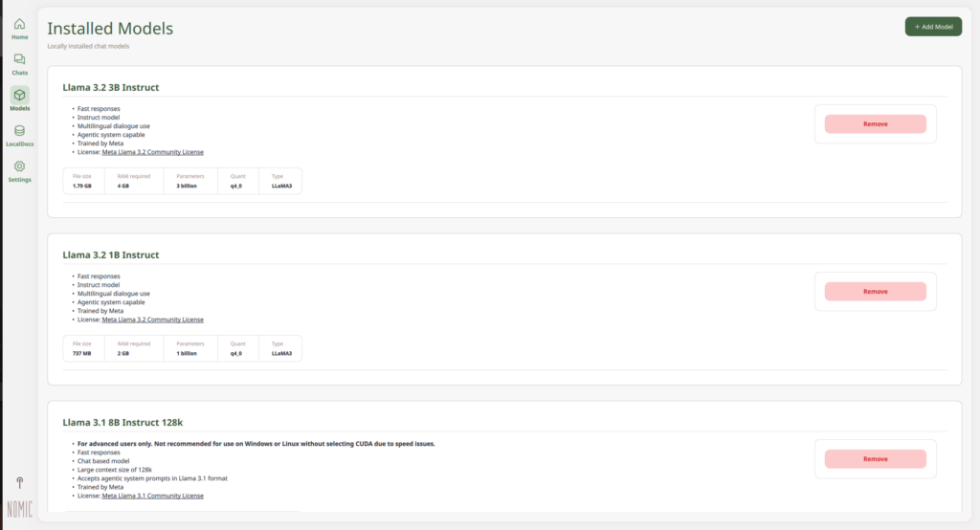Click the Installed Models heading
This screenshot has height=530, width=980.
[x=110, y=28]
